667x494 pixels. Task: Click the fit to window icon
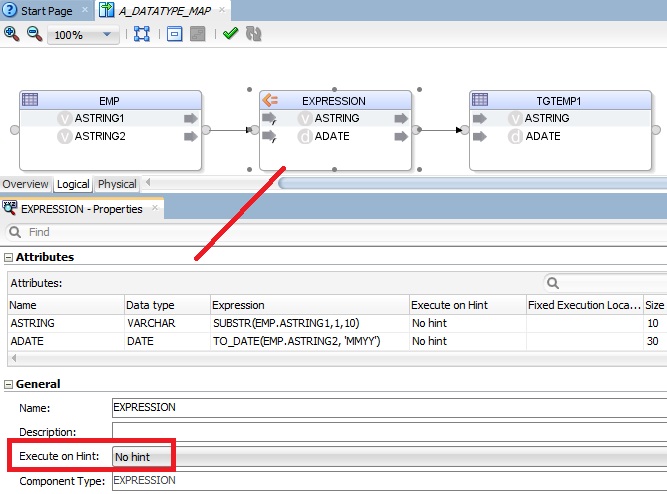tap(142, 34)
